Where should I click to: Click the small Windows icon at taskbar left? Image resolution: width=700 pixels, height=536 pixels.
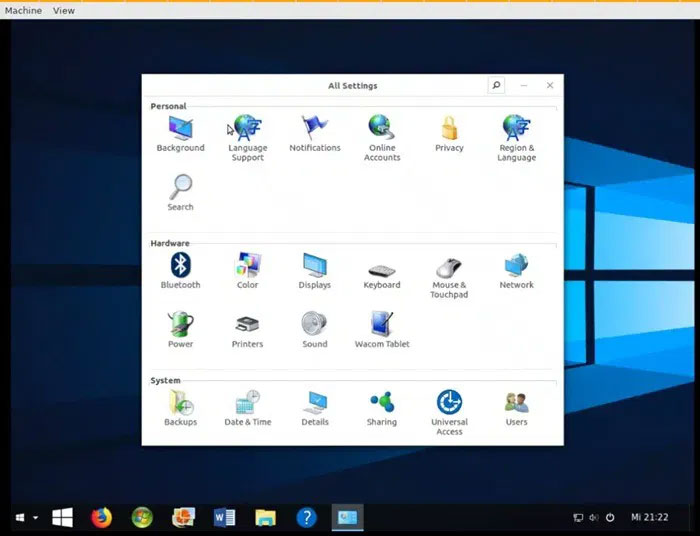coord(20,518)
